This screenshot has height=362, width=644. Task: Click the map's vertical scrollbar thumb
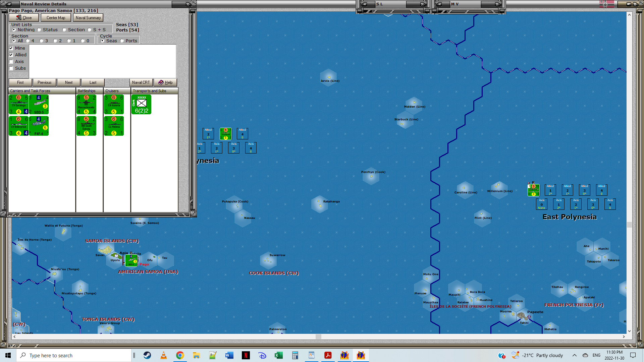629,225
